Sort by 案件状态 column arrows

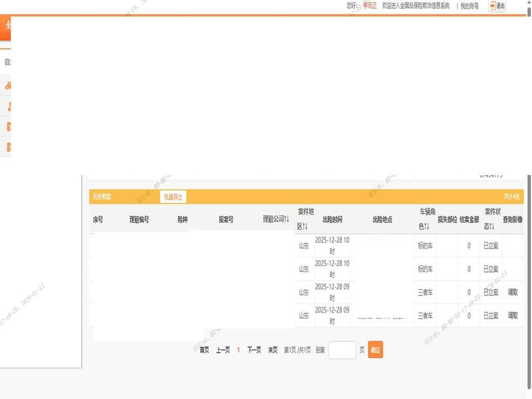pos(492,227)
